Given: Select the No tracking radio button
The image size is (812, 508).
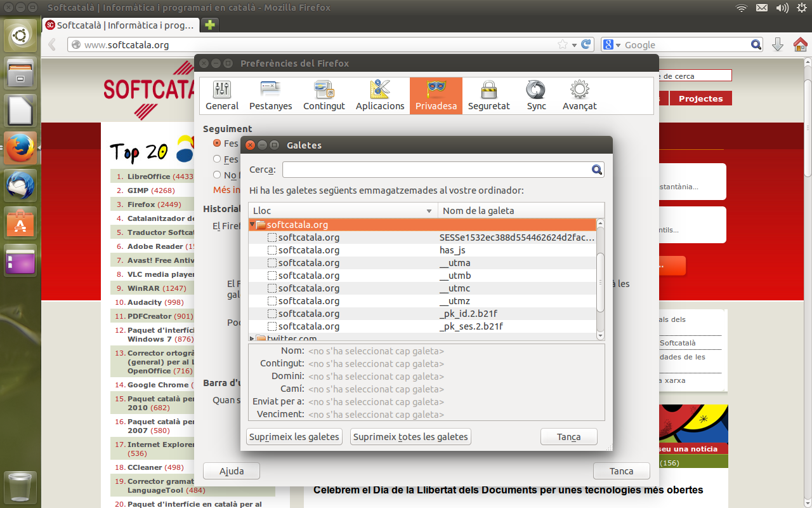Looking at the screenshot, I should (217, 175).
